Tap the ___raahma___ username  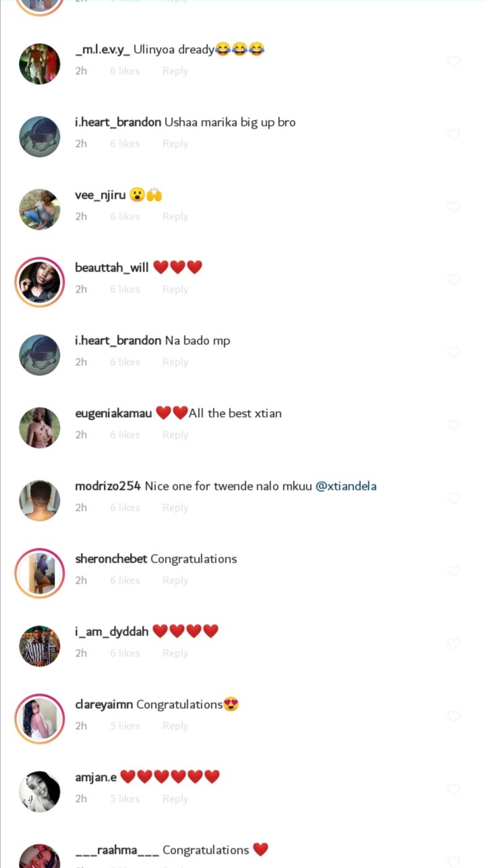117,850
